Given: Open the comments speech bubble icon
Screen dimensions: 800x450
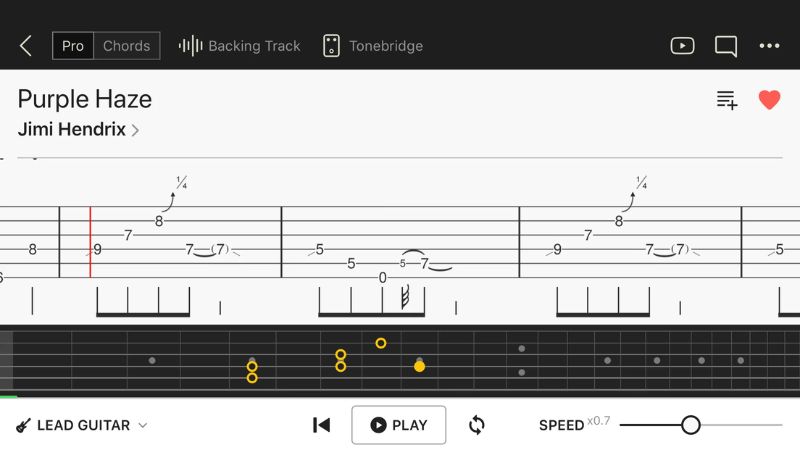Looking at the screenshot, I should pos(726,46).
